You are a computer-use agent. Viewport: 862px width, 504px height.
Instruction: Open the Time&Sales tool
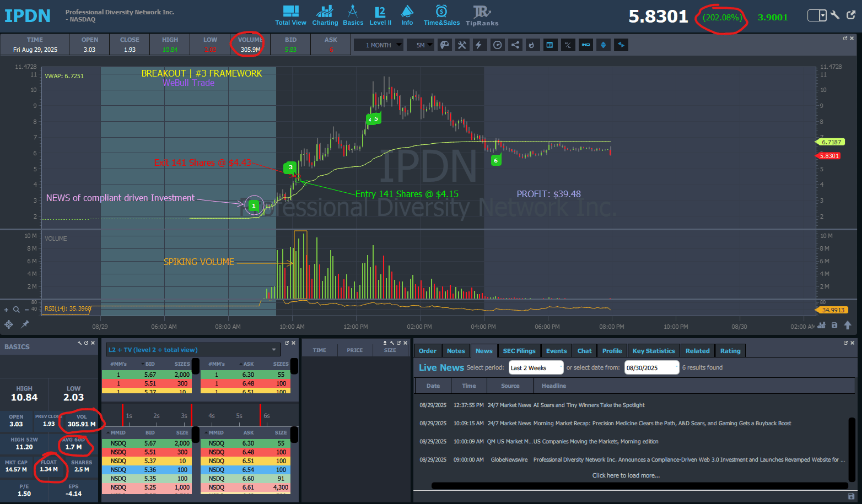coord(441,15)
